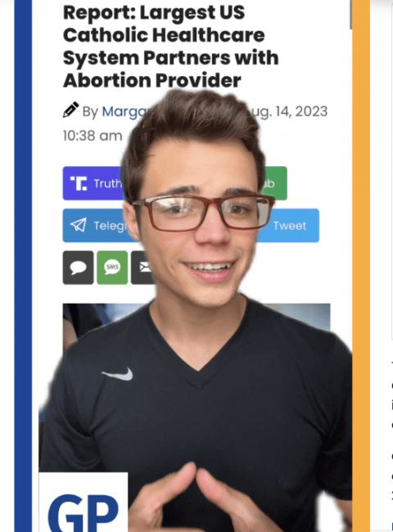The image size is (393, 532).
Task: Click the green Gab share button
Action: [x=273, y=183]
